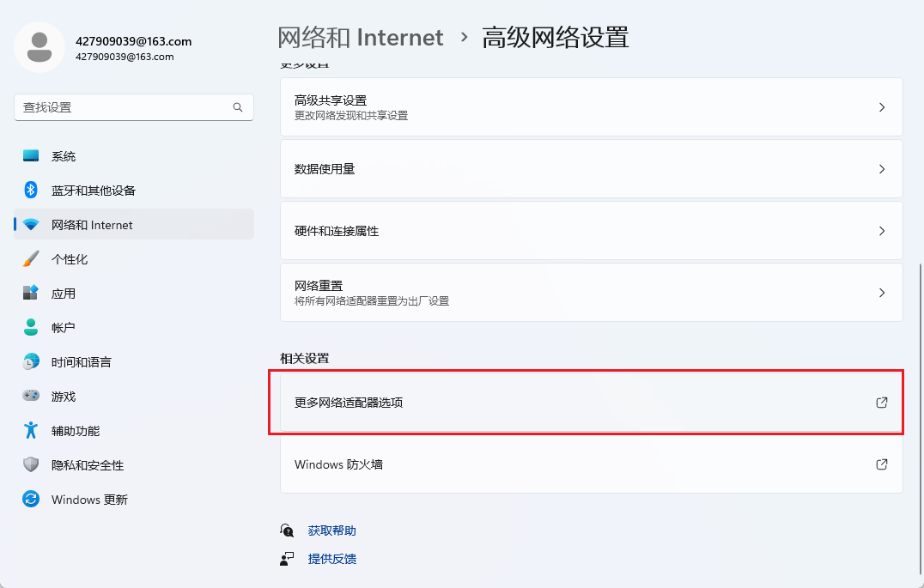The width and height of the screenshot is (924, 588).
Task: Click the Apps (应用) icon in sidebar
Action: pyautogui.click(x=31, y=294)
